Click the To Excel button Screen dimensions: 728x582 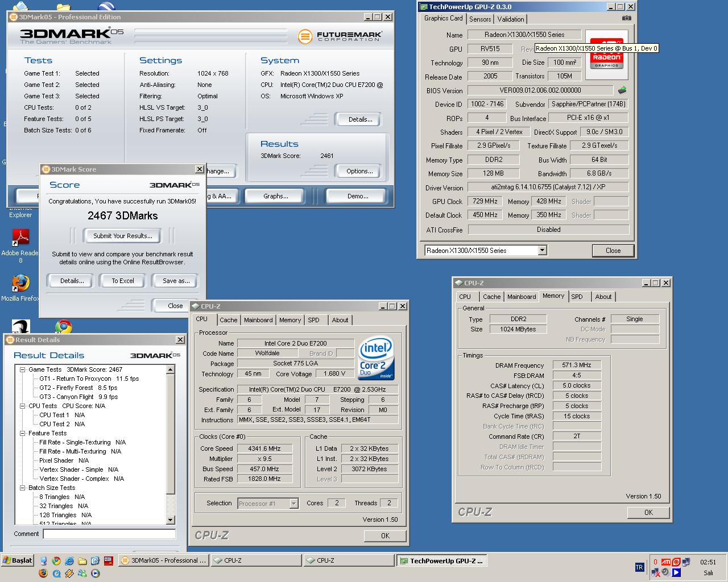[x=123, y=281]
